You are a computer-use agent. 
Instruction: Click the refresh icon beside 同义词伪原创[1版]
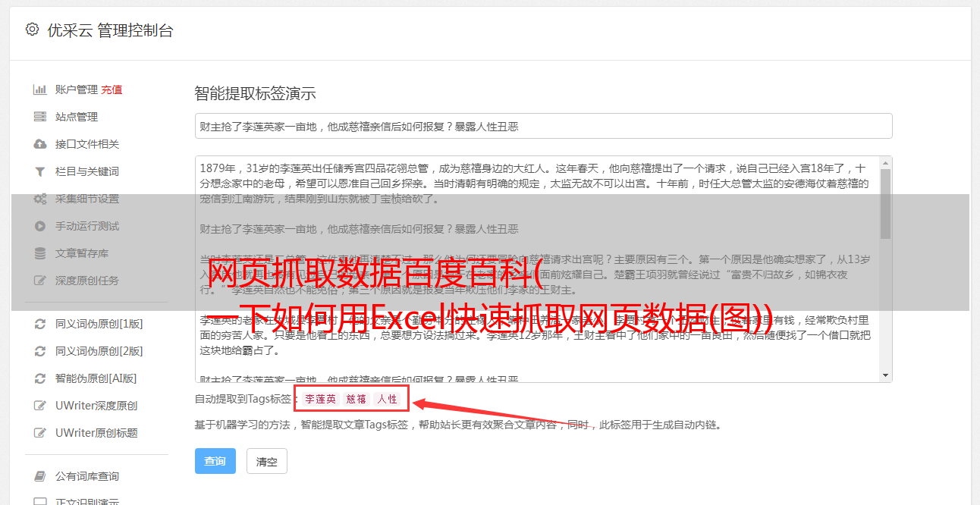40,324
